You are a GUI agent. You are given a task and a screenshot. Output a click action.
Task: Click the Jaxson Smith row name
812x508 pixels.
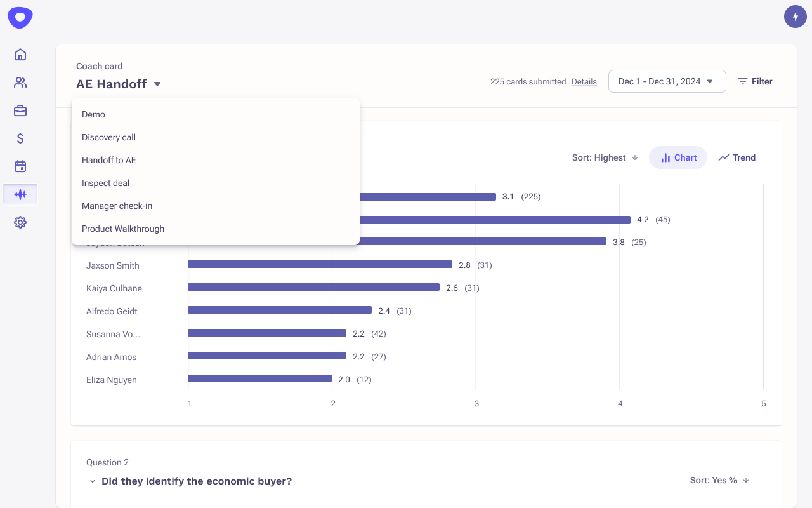[x=113, y=265]
